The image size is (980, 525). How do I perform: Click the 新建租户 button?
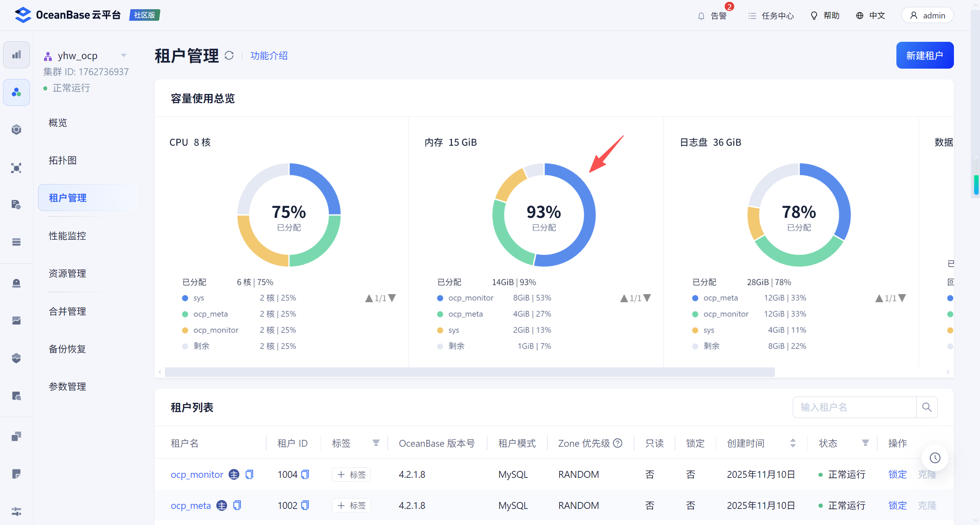(x=924, y=56)
